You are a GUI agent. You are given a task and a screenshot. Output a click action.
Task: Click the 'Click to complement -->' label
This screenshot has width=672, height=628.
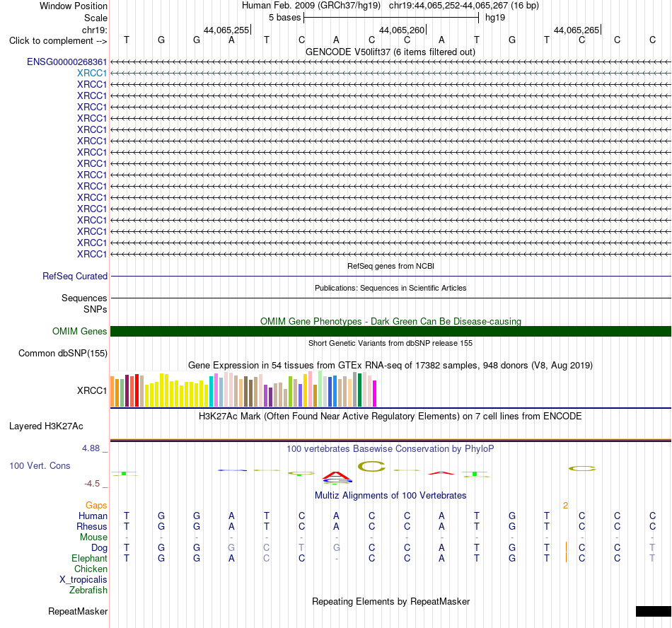click(58, 41)
